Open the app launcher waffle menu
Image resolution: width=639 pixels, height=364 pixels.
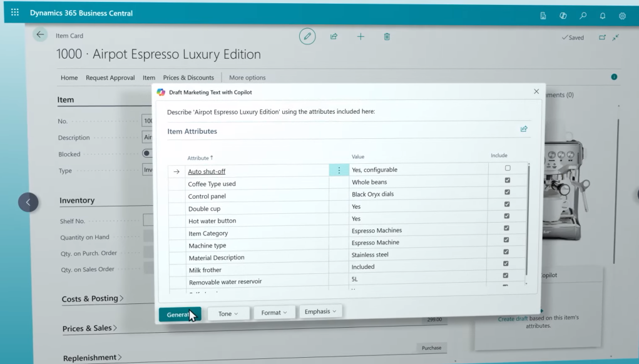[15, 13]
